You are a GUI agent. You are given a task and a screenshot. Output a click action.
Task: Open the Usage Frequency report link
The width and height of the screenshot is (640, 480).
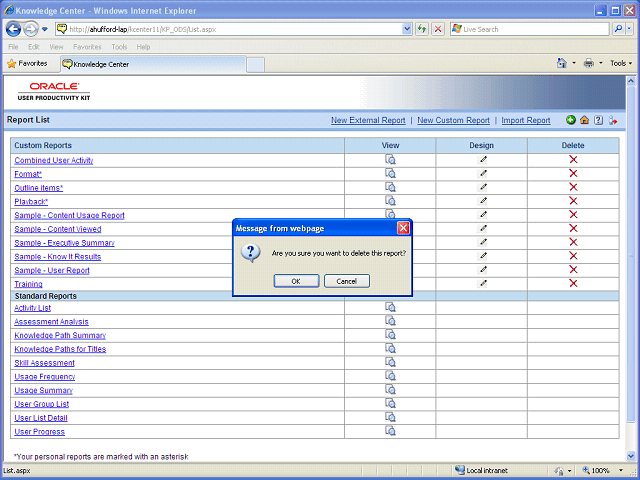click(44, 377)
